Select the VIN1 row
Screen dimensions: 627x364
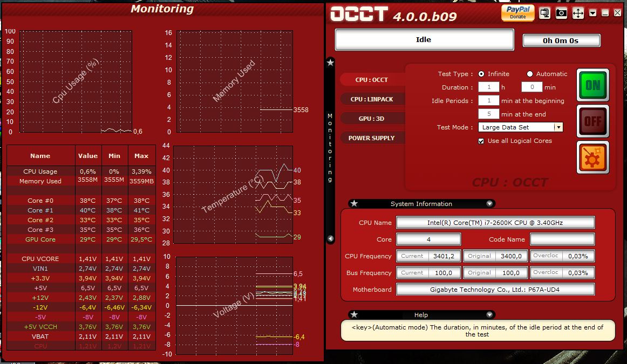coord(81,269)
